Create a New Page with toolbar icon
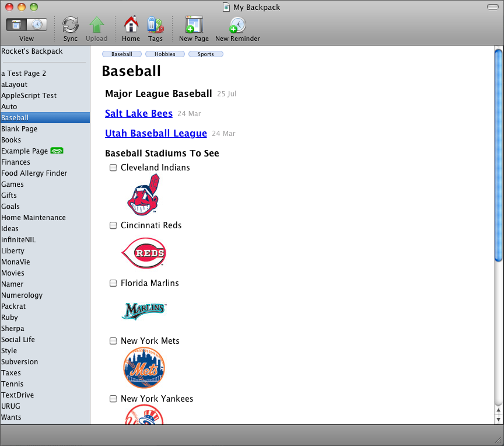Viewport: 504px width, 446px height. tap(194, 25)
